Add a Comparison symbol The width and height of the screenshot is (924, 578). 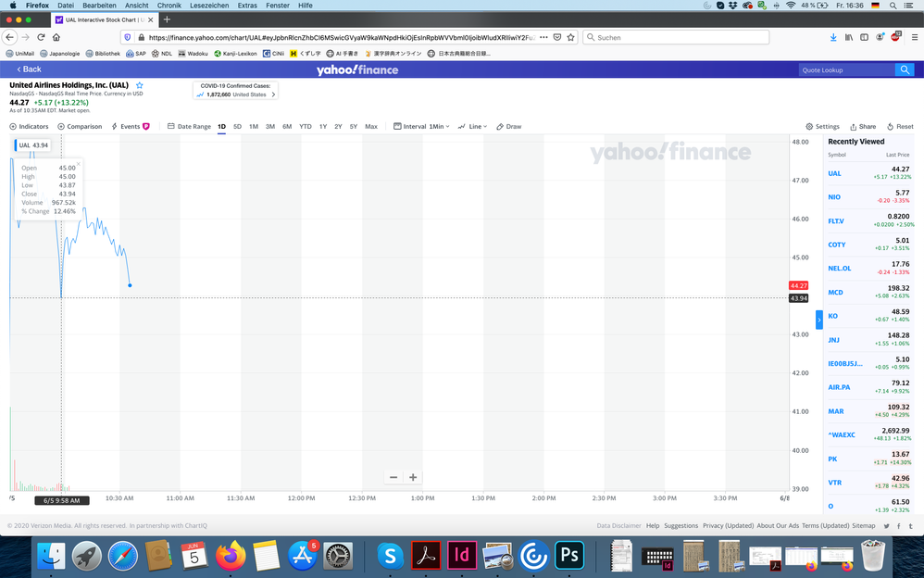coord(80,127)
